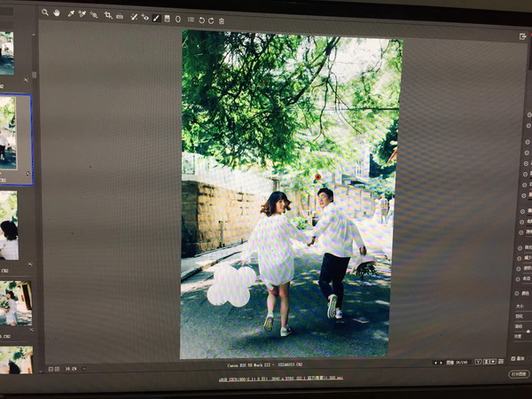Click the filmstrip scroll-up arrow
This screenshot has width=532, height=399.
(x=34, y=35)
